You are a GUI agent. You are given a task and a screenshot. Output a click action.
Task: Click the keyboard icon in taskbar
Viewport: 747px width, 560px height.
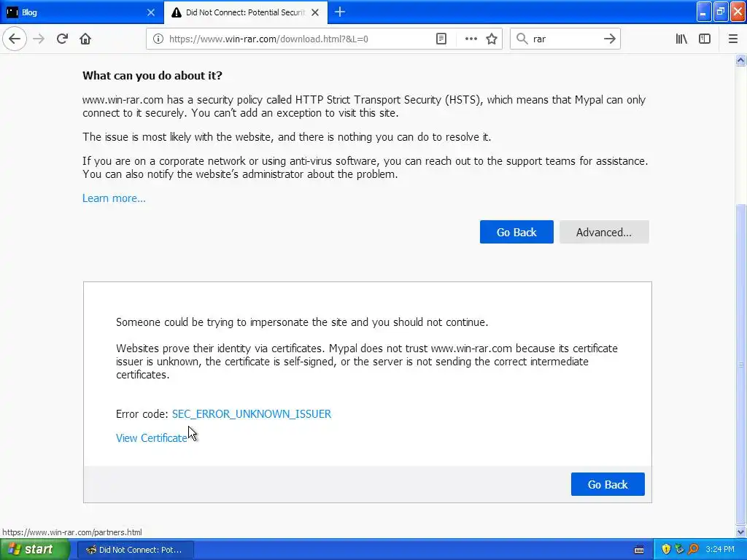click(x=639, y=550)
